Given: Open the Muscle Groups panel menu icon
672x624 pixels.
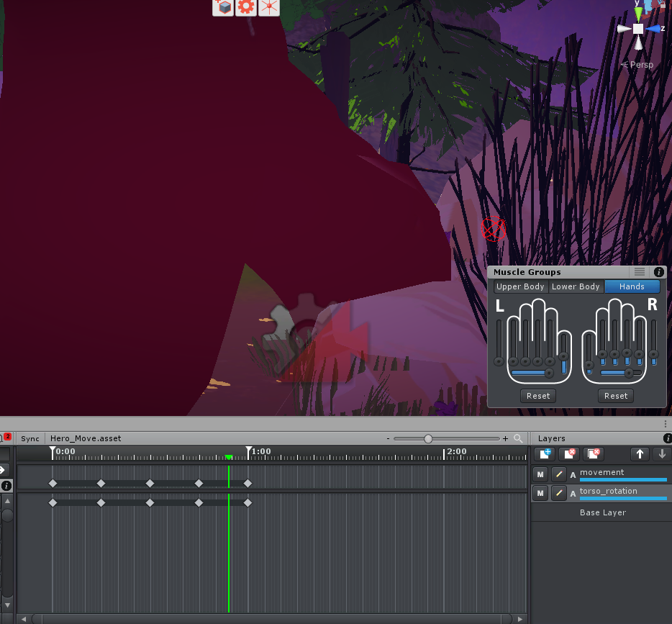Looking at the screenshot, I should click(640, 272).
